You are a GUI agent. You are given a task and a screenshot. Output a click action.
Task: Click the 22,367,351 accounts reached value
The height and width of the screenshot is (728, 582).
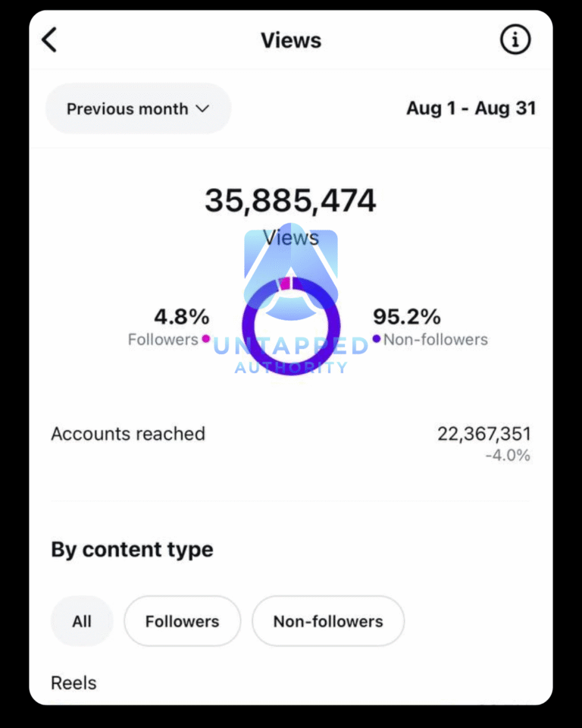pyautogui.click(x=484, y=434)
